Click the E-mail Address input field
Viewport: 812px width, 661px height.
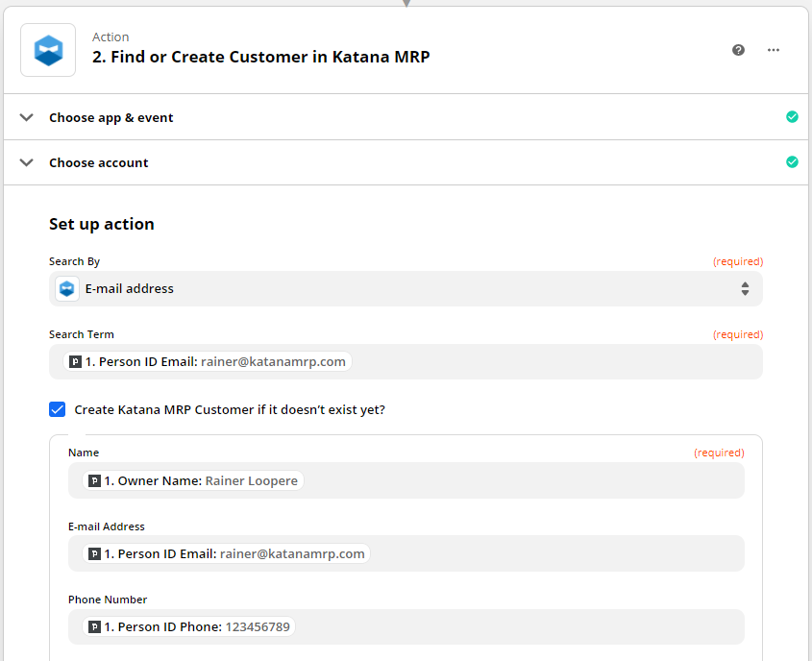pyautogui.click(x=406, y=553)
